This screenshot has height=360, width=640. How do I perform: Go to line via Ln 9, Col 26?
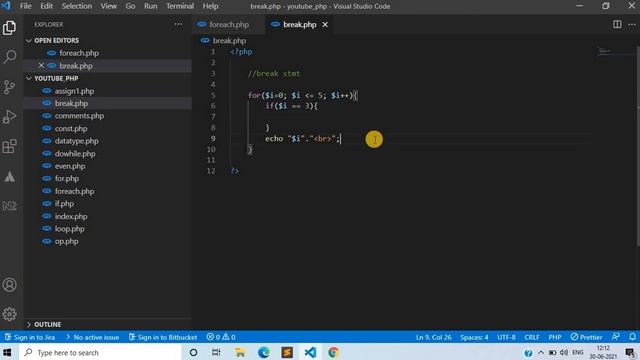coord(433,337)
